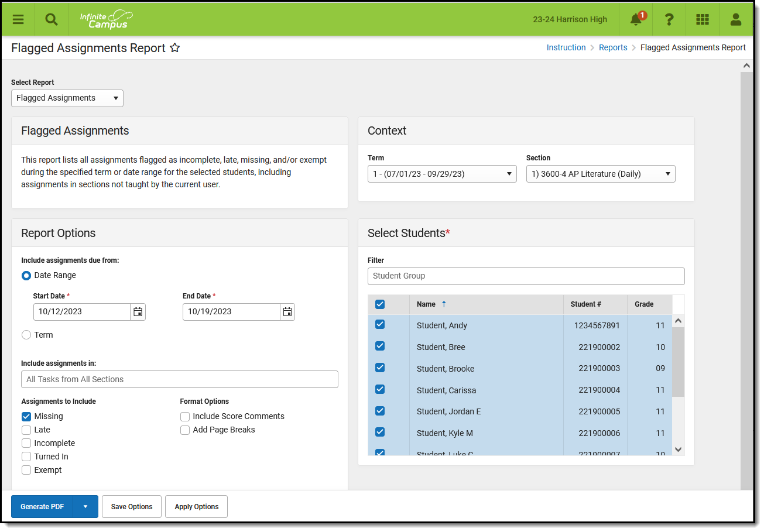Click the Reports breadcrumb link
This screenshot has height=532, width=764.
(613, 47)
